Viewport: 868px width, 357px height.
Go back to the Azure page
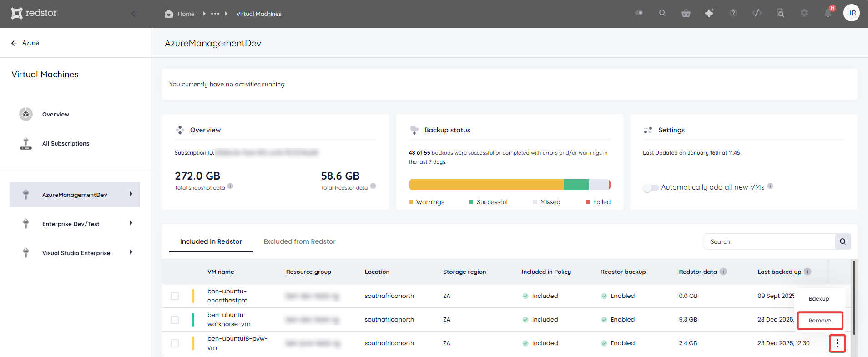30,43
